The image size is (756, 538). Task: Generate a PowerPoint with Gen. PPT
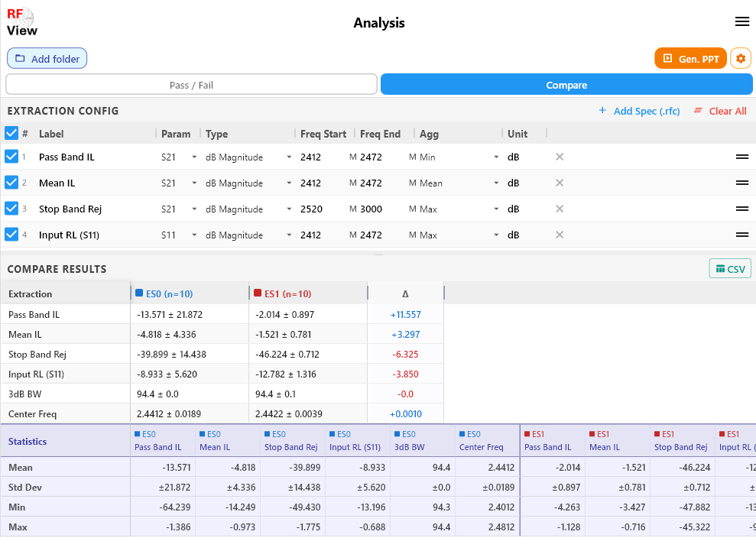coord(690,58)
